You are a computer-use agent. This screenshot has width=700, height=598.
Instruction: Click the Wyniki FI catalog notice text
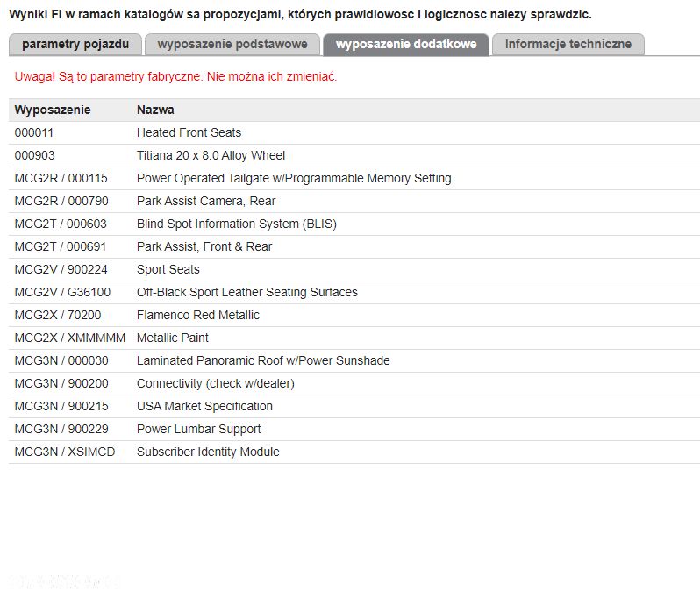click(300, 14)
